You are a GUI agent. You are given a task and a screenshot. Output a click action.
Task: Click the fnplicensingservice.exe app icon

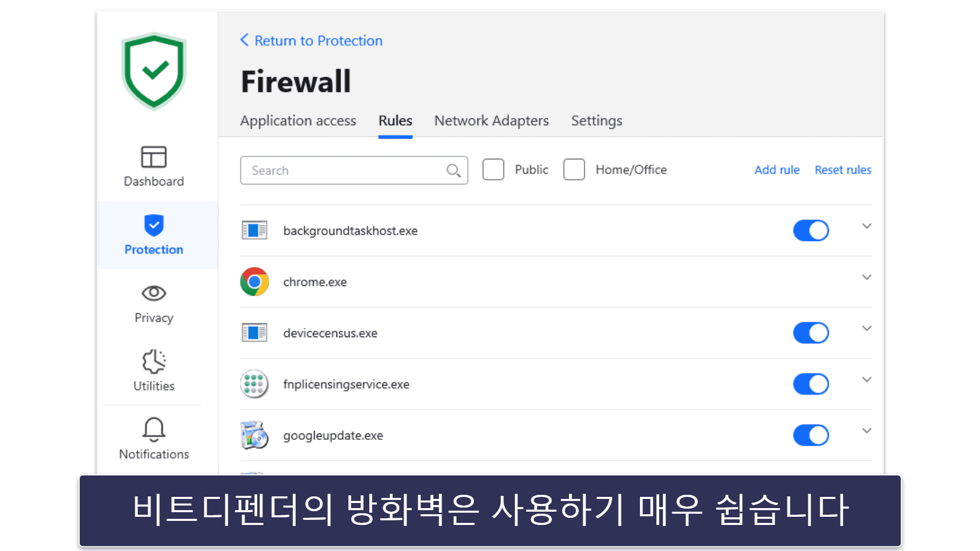[254, 384]
